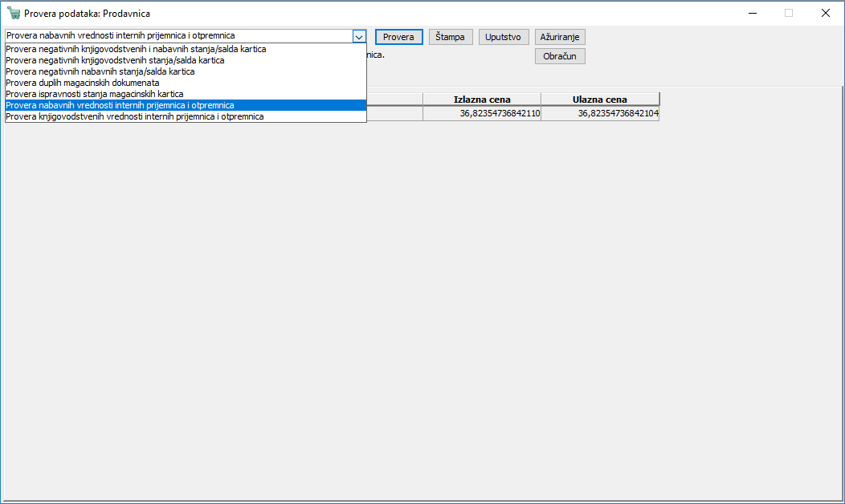Select 'Provera negativnih knjigovodstvenih stanja/salda kartica' option
Screen dimensions: 845x504
(x=186, y=60)
